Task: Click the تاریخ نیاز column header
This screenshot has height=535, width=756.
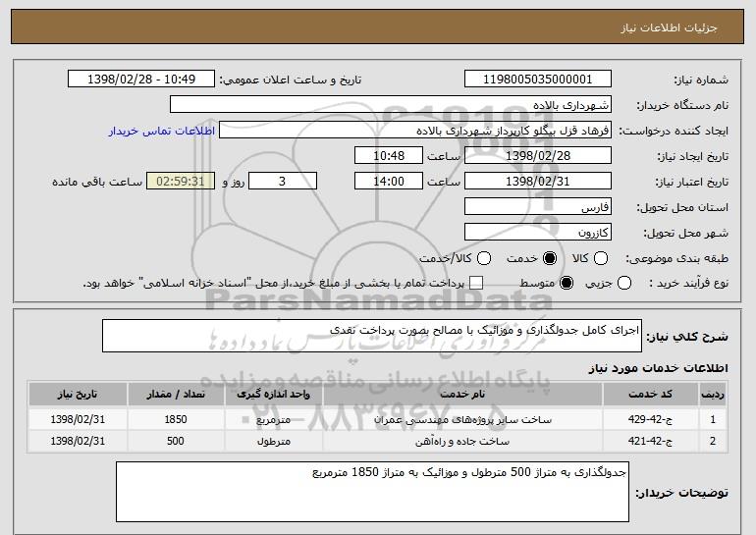Action: tap(78, 395)
